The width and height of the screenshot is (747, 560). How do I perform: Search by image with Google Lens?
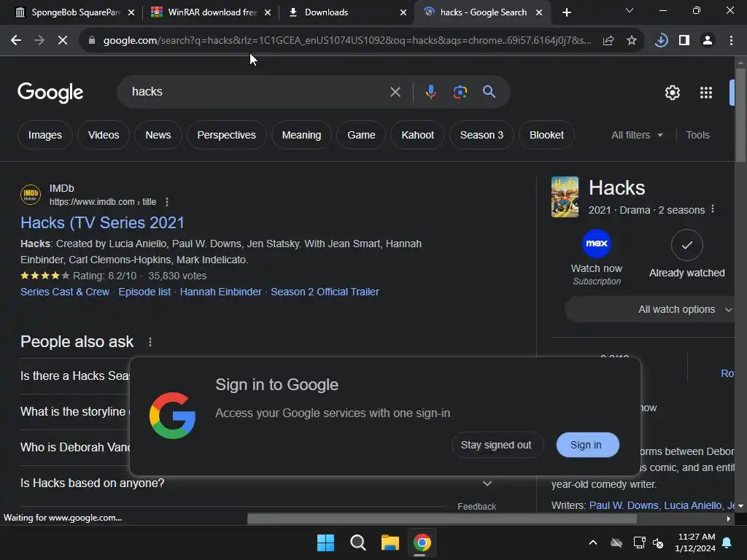(460, 92)
